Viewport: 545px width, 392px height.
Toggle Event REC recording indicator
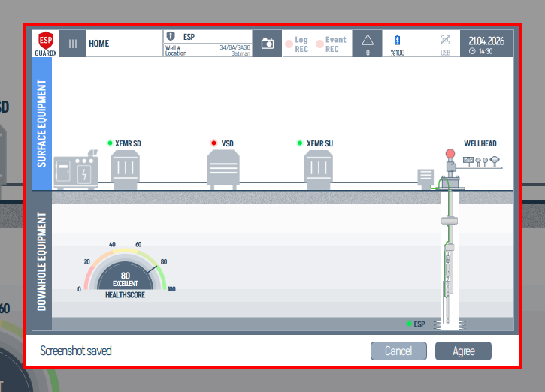pyautogui.click(x=332, y=44)
